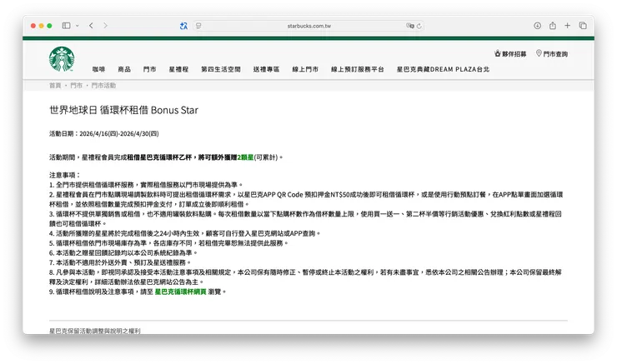Open the 線上門市 menu item
Screen dimensions: 617x364
(x=305, y=69)
